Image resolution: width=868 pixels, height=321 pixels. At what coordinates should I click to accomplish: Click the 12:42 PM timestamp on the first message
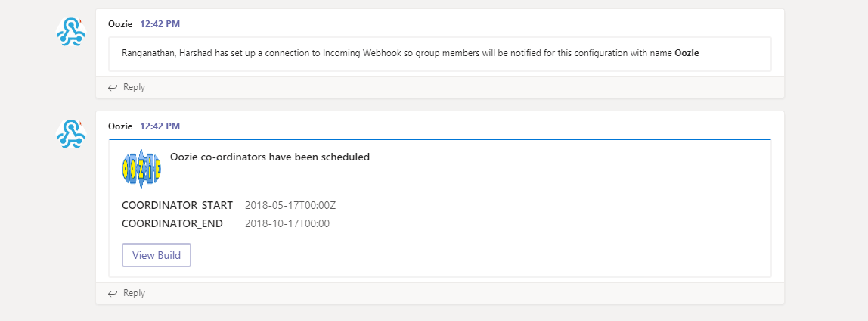[x=160, y=23]
